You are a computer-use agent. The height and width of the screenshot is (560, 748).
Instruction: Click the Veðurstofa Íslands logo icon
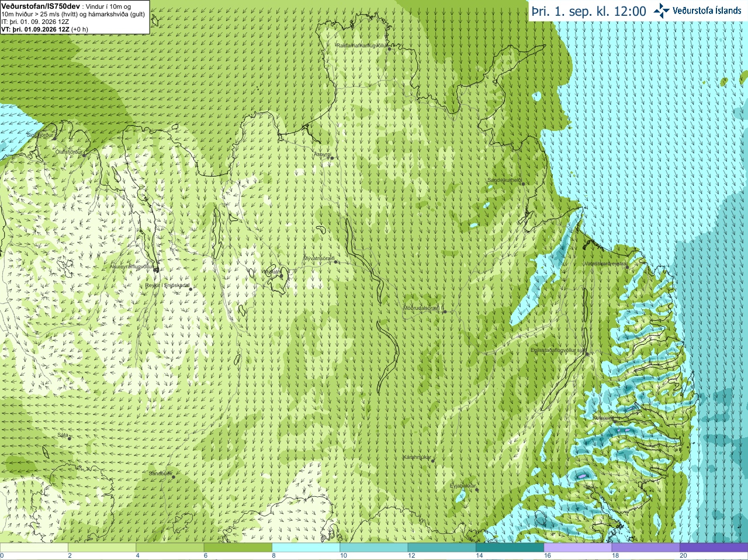click(x=662, y=11)
